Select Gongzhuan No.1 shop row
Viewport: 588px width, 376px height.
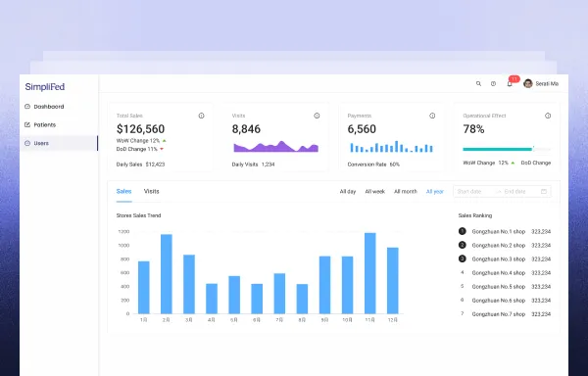(x=505, y=231)
